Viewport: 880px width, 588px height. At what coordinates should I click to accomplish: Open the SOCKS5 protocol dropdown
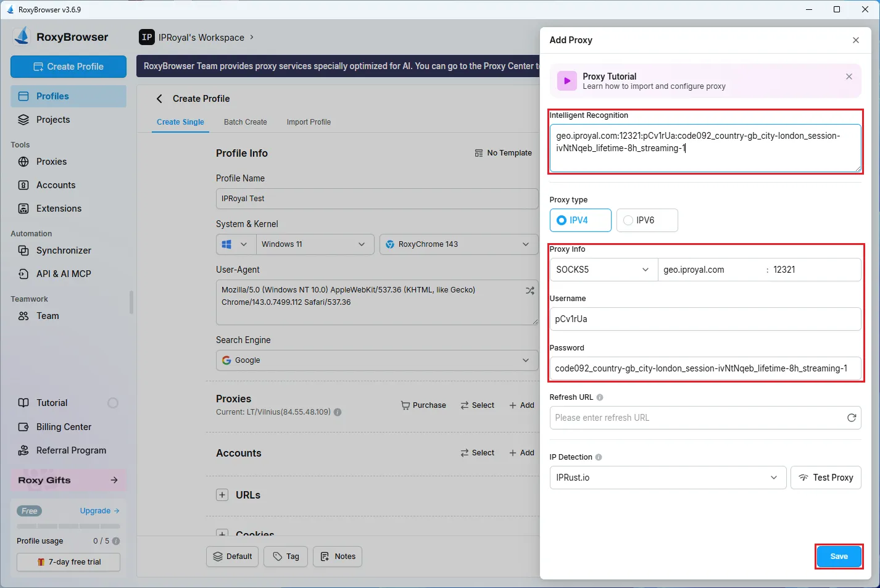603,270
